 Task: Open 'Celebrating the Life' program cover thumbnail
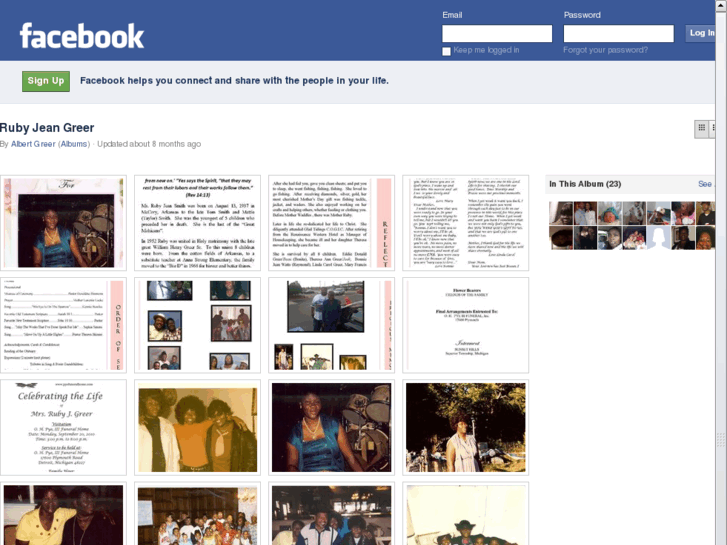64,427
